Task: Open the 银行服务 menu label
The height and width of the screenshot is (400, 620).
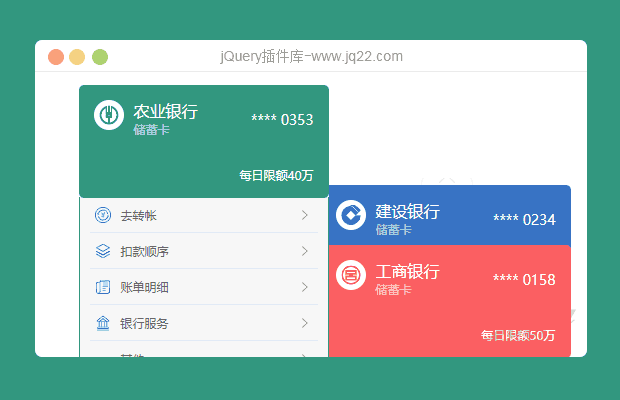Action: (144, 323)
